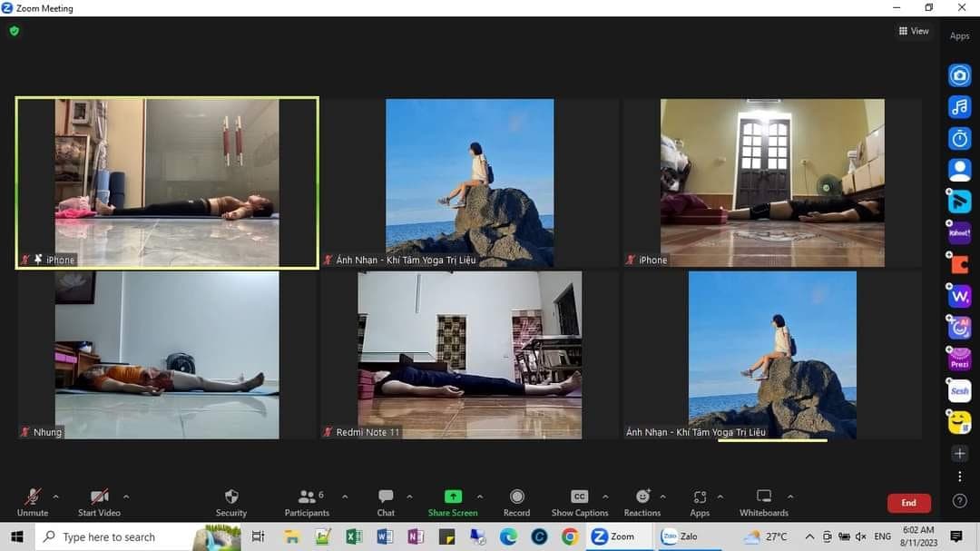Open Reactions menu

tap(642, 503)
